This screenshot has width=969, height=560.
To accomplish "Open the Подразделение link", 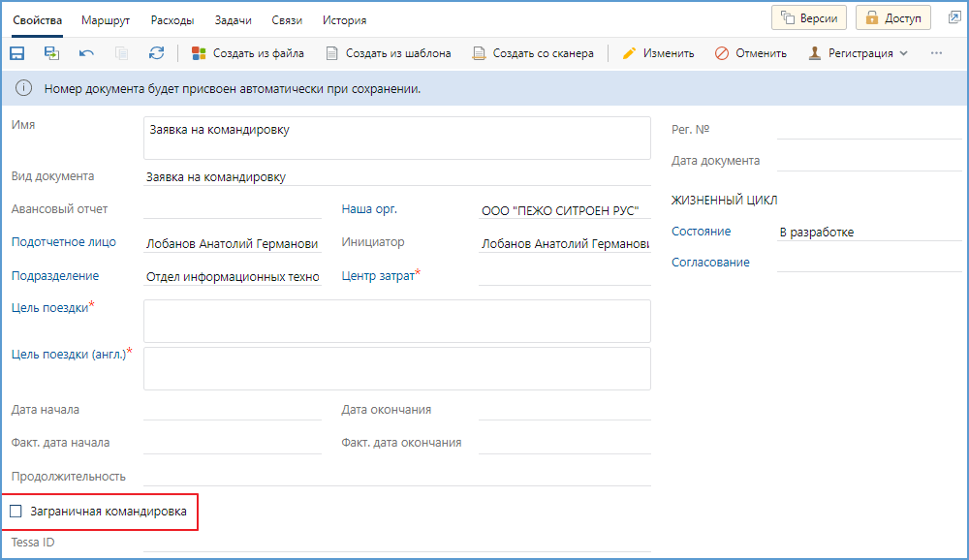I will (x=55, y=276).
